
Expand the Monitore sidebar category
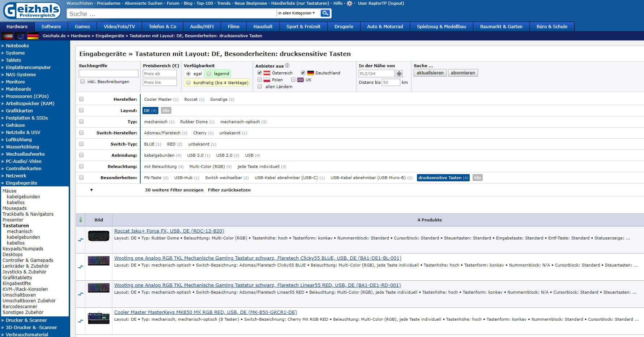15,82
